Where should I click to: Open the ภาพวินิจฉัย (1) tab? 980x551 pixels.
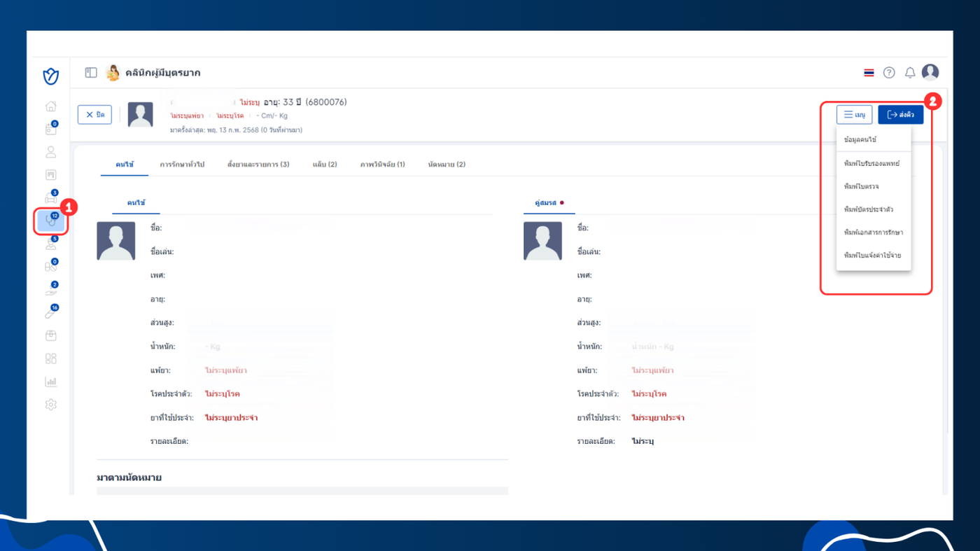(x=383, y=165)
